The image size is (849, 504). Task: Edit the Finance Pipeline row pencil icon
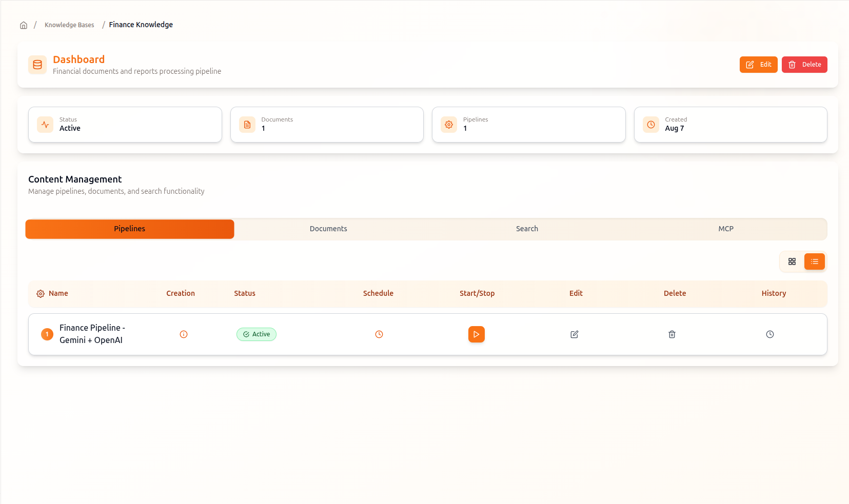pyautogui.click(x=575, y=334)
